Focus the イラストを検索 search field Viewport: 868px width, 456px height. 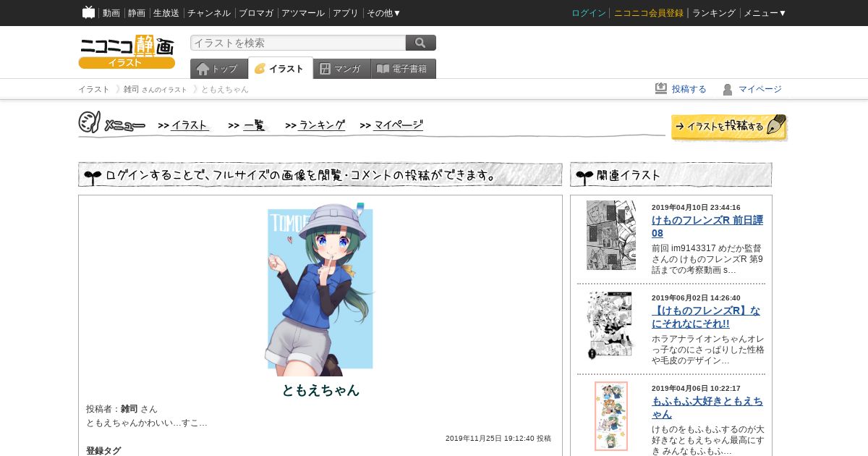point(298,43)
